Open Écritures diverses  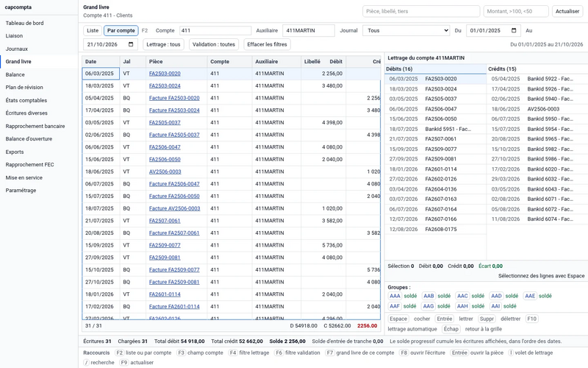[x=26, y=113]
